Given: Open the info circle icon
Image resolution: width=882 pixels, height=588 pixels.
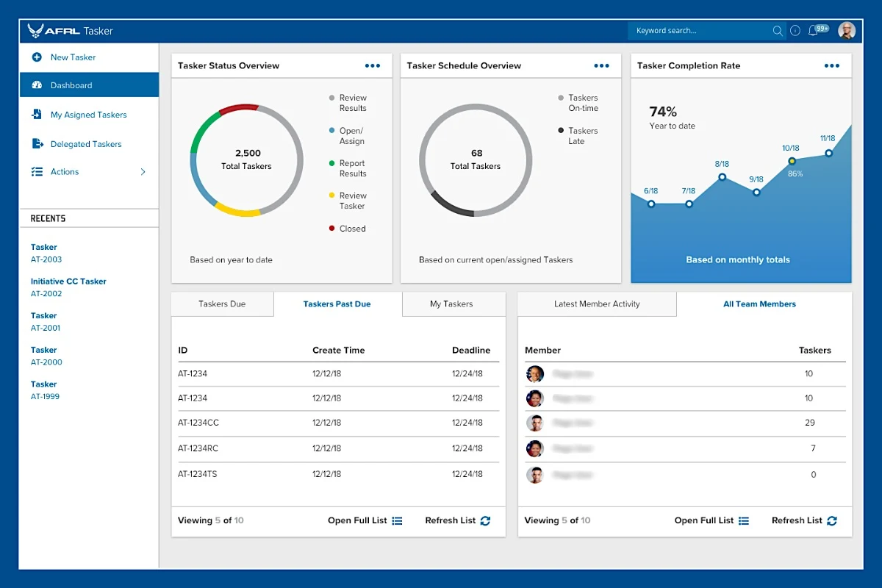Looking at the screenshot, I should click(x=795, y=31).
